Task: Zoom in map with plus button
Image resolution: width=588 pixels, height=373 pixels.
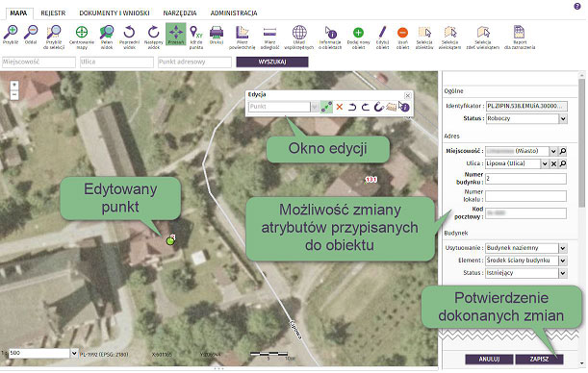Action: (13, 85)
